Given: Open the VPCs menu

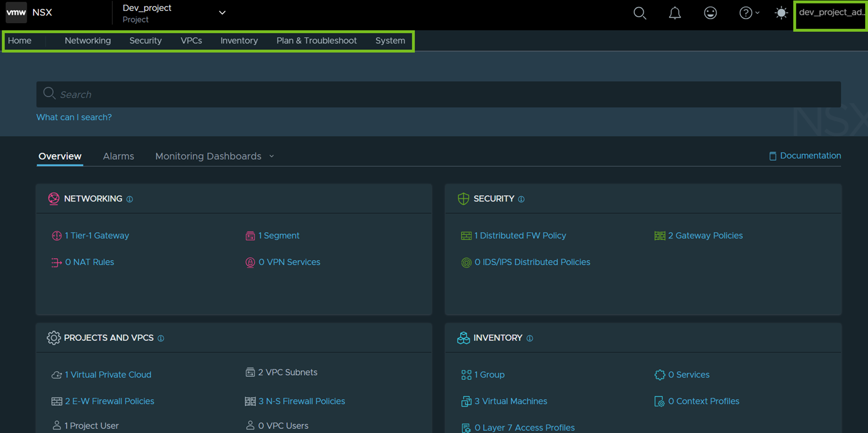Looking at the screenshot, I should click(x=191, y=41).
